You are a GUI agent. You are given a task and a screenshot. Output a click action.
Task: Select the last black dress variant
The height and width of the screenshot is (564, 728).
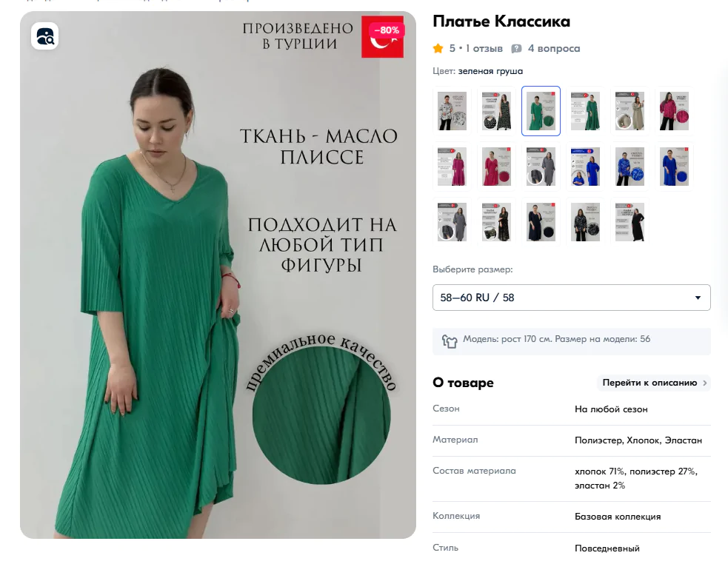[630, 222]
